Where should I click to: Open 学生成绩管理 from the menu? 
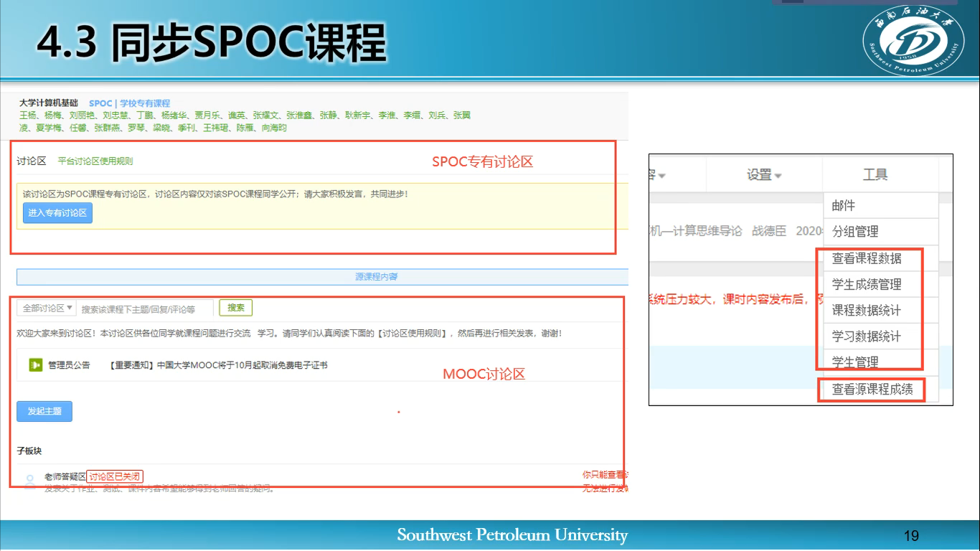[x=867, y=284]
